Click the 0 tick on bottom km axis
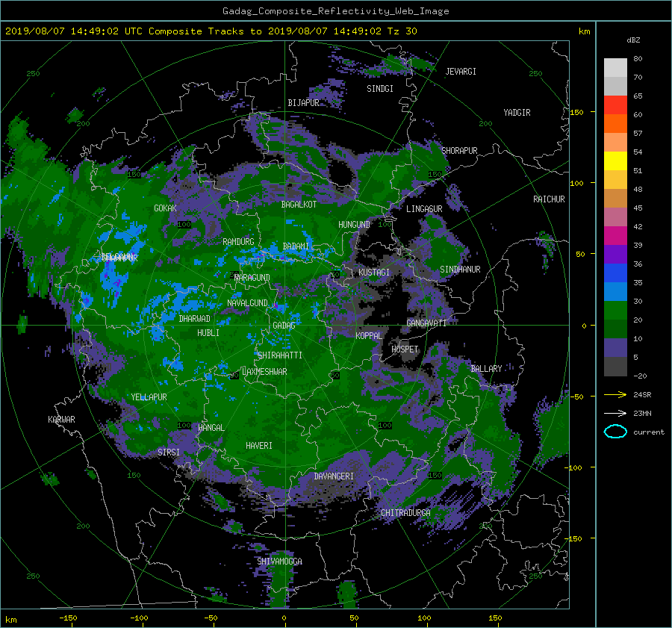Viewport: 672px width, 628px height. click(x=284, y=618)
